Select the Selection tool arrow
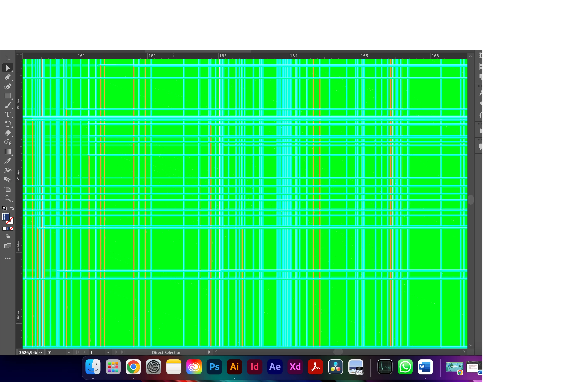Screen dimensions: 588x382 pyautogui.click(x=8, y=59)
